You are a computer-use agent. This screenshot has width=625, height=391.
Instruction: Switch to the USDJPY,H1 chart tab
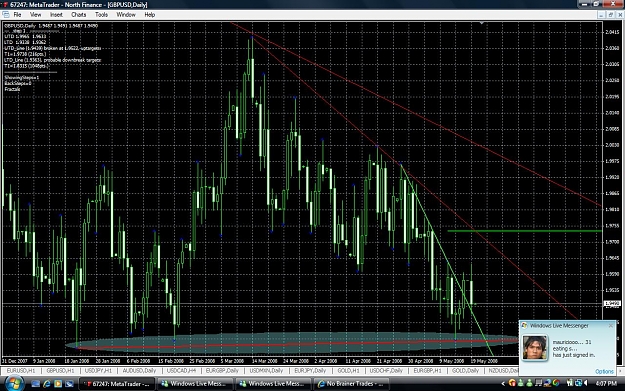pyautogui.click(x=98, y=371)
